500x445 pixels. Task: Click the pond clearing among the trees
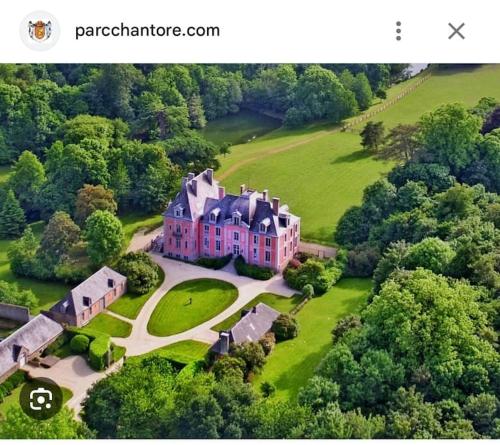point(238,128)
